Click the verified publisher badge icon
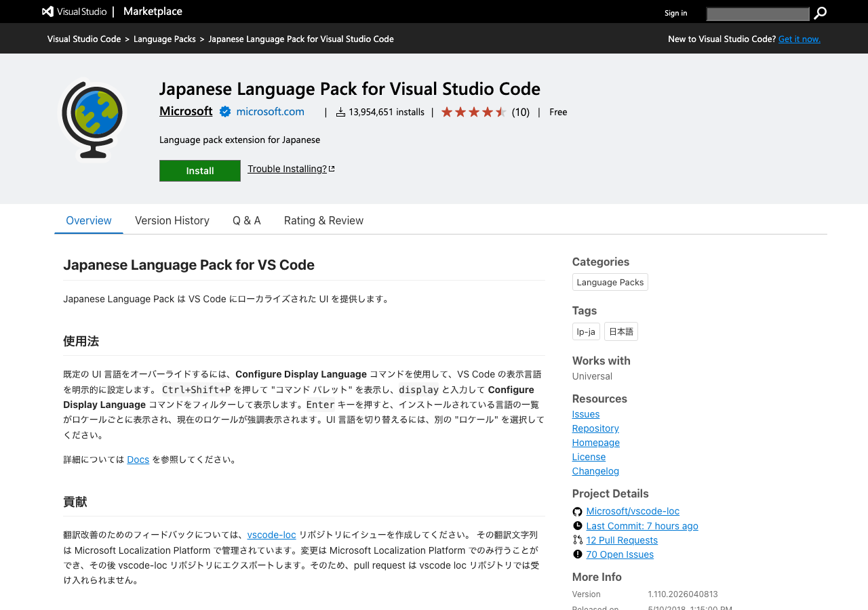 pyautogui.click(x=225, y=112)
